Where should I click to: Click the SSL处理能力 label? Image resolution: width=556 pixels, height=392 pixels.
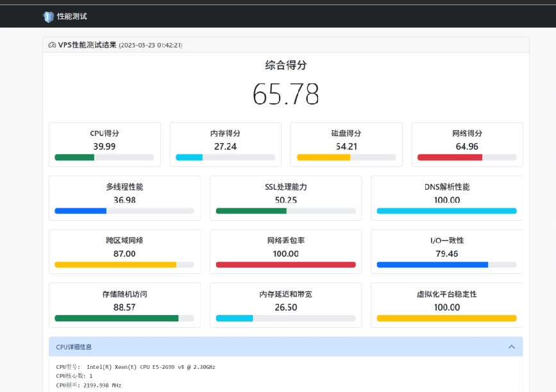(286, 187)
